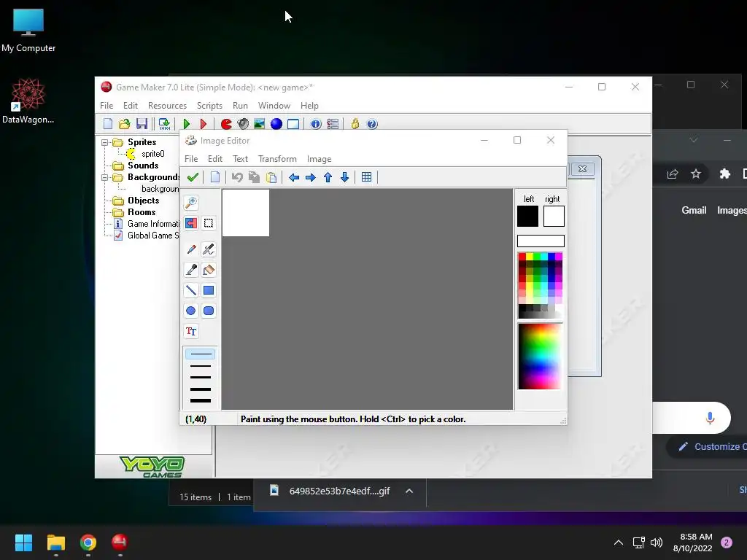Viewport: 747px width, 560px height.
Task: Click the Copy icon in Image Editor toolbar
Action: [254, 177]
